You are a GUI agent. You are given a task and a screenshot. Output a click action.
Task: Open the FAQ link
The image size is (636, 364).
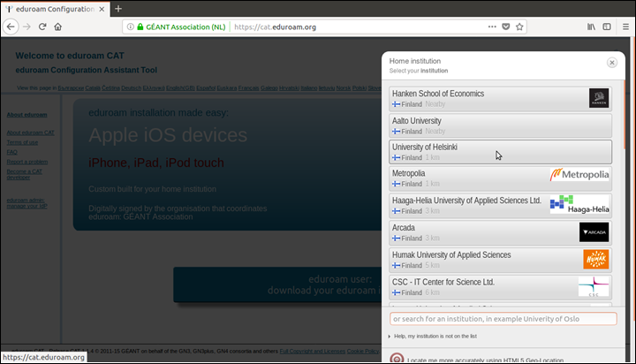11,152
